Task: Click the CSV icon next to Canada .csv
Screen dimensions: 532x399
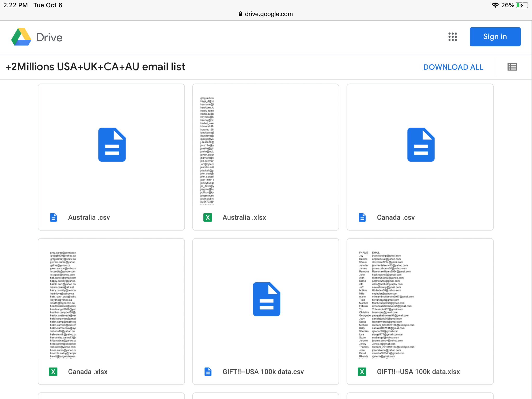Action: (x=362, y=217)
